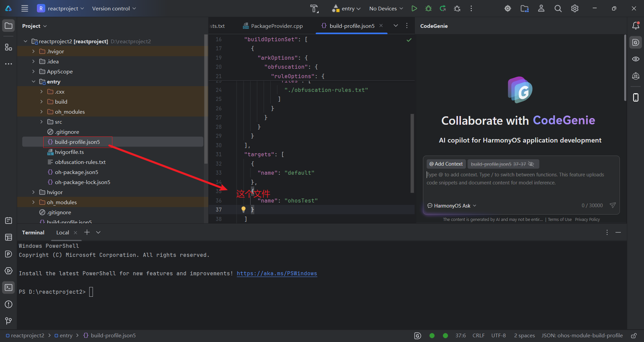Click the build hammer icon in toolbar
Viewport: 644px width, 342px height.
click(314, 8)
